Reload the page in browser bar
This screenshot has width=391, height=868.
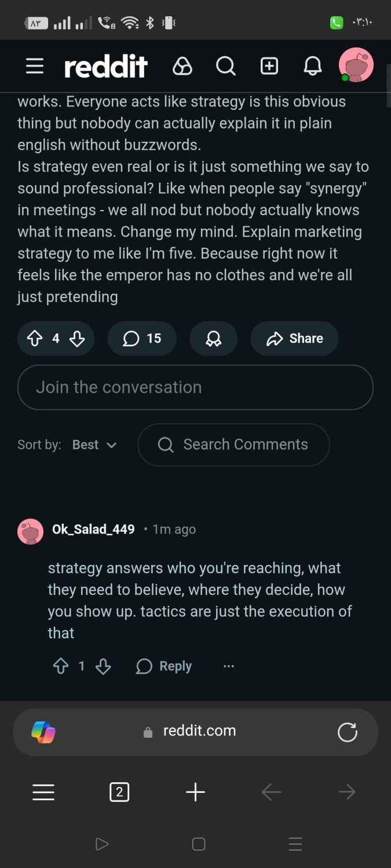348,731
